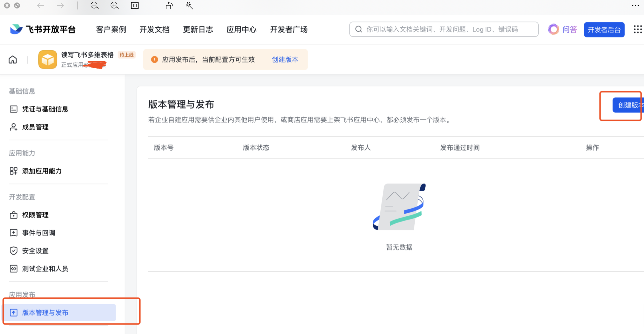Viewport: 644px width, 334px height.
Task: Open the nine-dot apps grid icon
Action: point(638,29)
